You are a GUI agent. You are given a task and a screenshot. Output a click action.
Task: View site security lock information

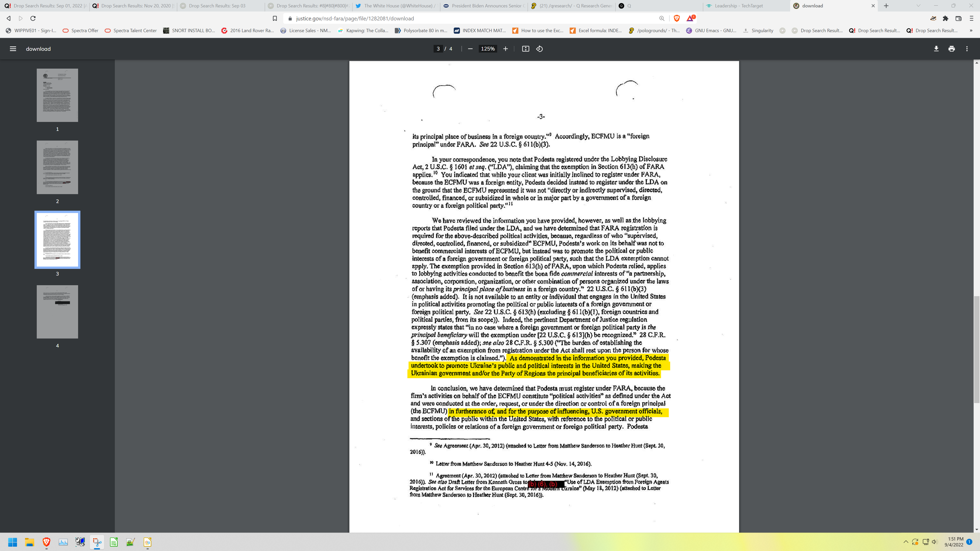(290, 18)
